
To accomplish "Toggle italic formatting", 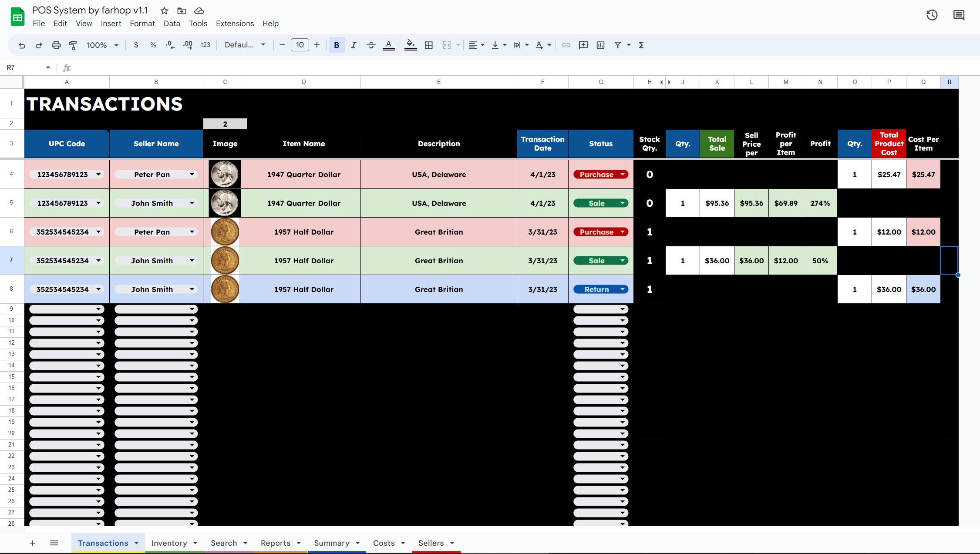I will point(354,45).
